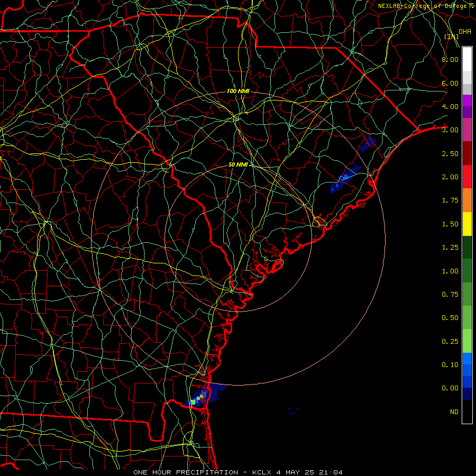Click the OHA product code label
The image size is (476, 476).
click(x=465, y=32)
